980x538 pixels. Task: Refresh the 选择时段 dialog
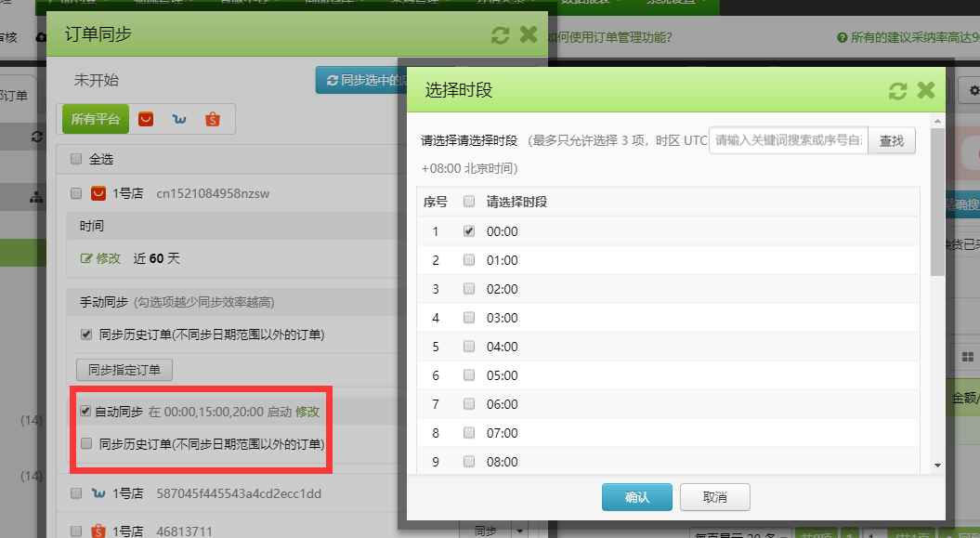[897, 91]
